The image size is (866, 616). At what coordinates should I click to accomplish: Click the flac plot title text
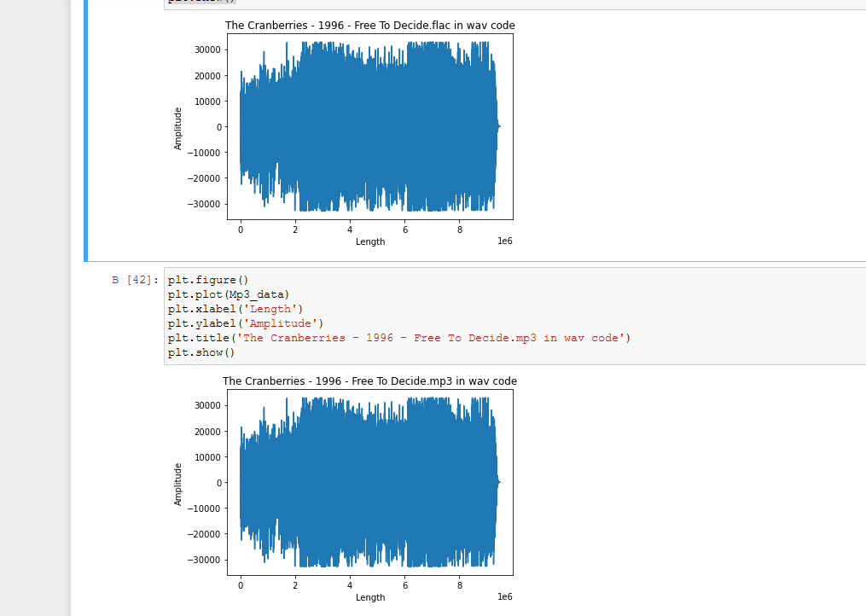click(370, 26)
